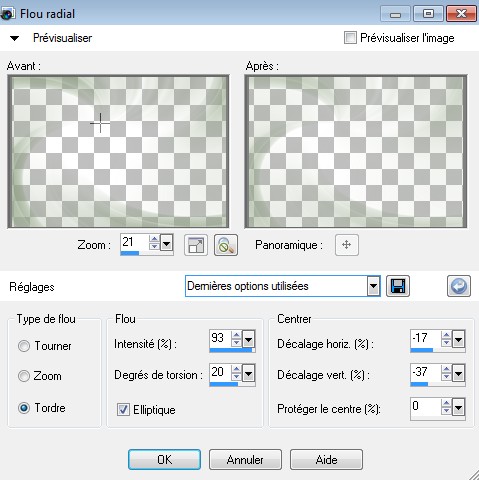Open the Zoom value dropdown arrow
The width and height of the screenshot is (479, 480).
click(166, 242)
